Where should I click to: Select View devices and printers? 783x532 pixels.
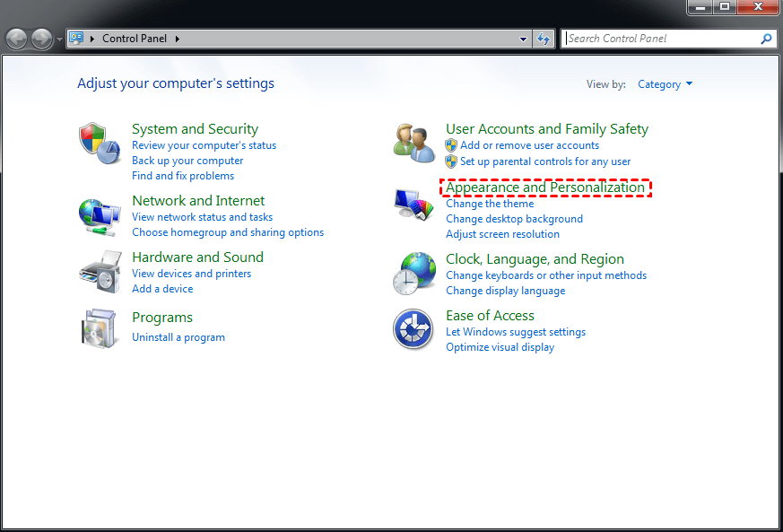point(191,274)
